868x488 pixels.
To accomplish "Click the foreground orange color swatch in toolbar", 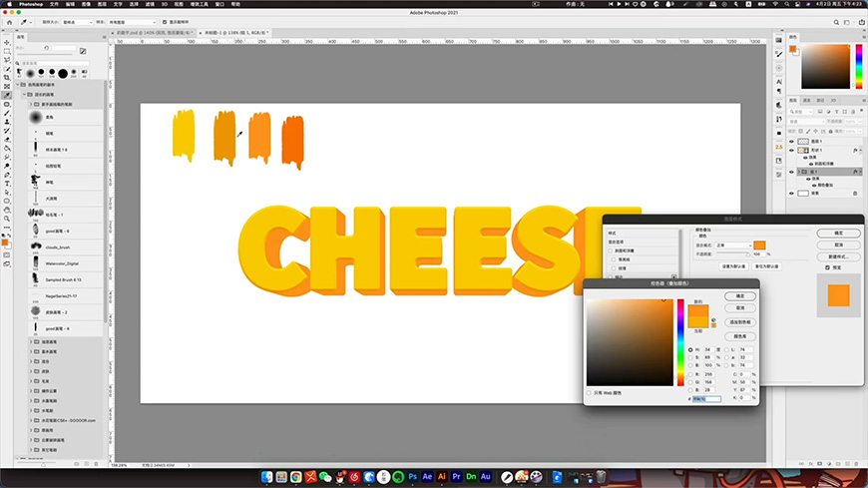I will [6, 243].
